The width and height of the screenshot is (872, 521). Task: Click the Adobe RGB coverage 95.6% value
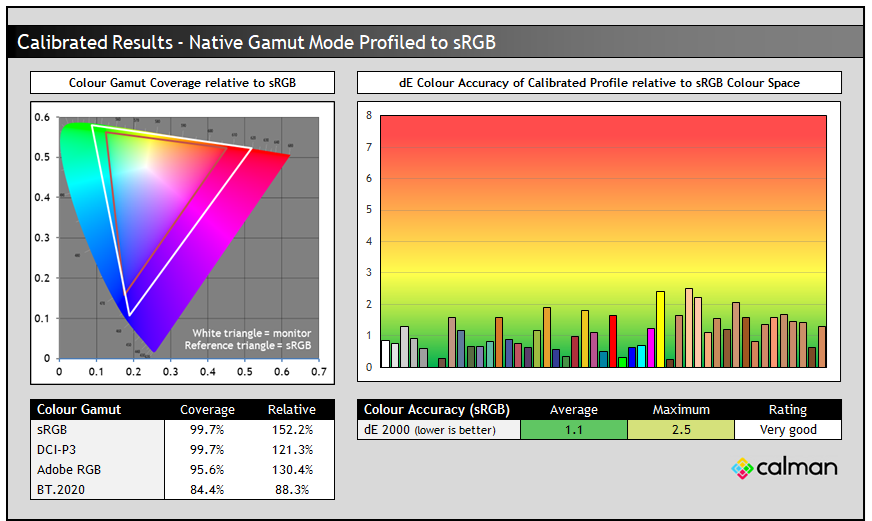[207, 470]
